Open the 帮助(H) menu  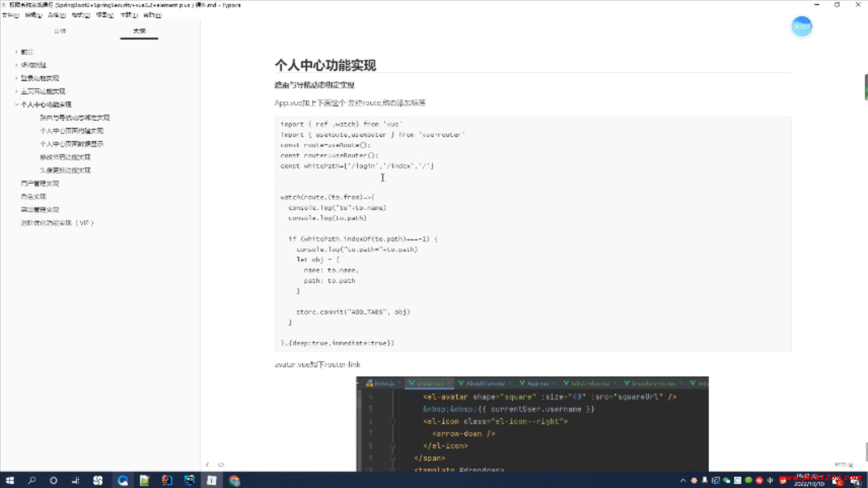pos(152,15)
